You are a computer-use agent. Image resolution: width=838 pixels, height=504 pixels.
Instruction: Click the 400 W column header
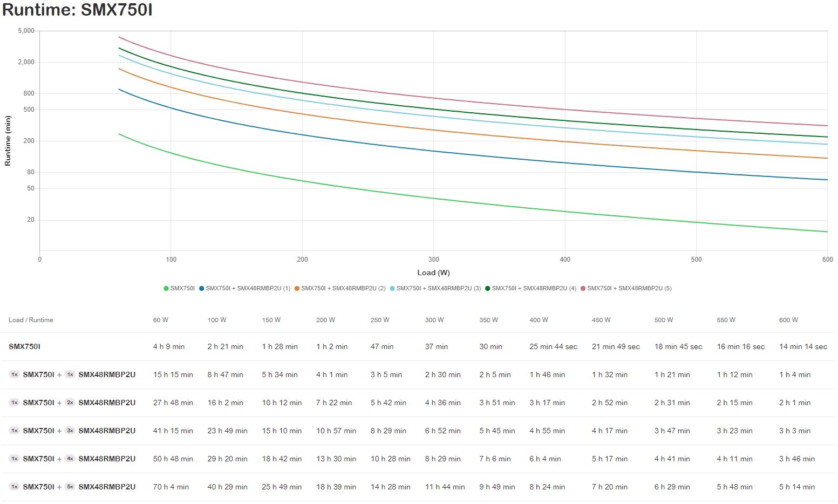[x=539, y=320]
